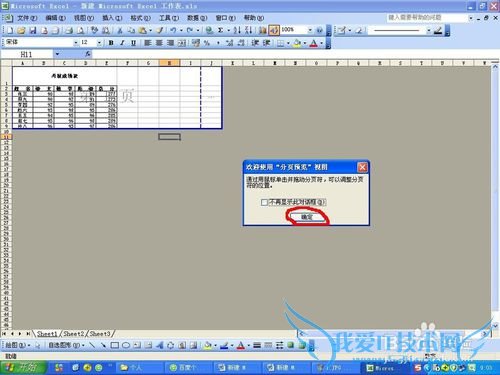Select the Format Painter brush
This screenshot has height=375, width=500.
[160, 31]
